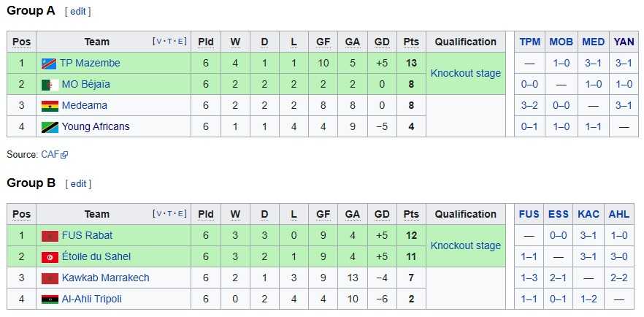
Task: Click the Ghana flag next to Medeama
Action: point(50,106)
